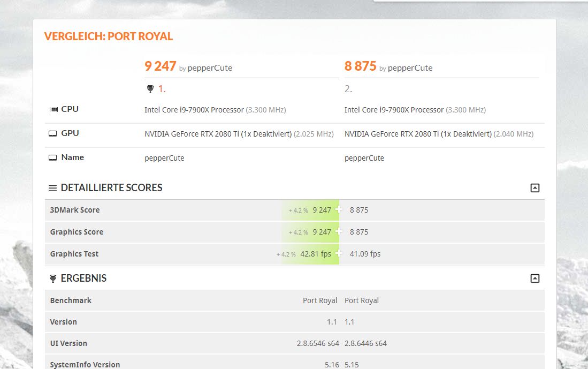Open the first result's Intel Core i9-7900X link
This screenshot has height=369, width=588.
[x=194, y=110]
